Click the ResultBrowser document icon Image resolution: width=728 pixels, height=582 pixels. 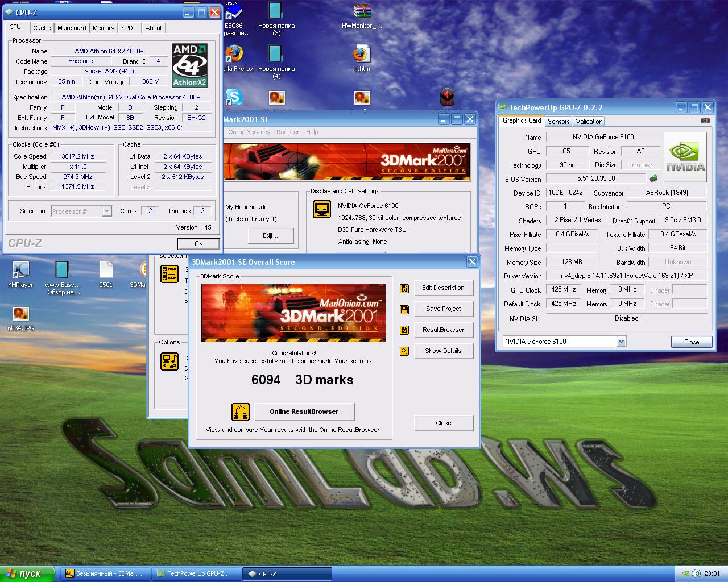pyautogui.click(x=404, y=330)
